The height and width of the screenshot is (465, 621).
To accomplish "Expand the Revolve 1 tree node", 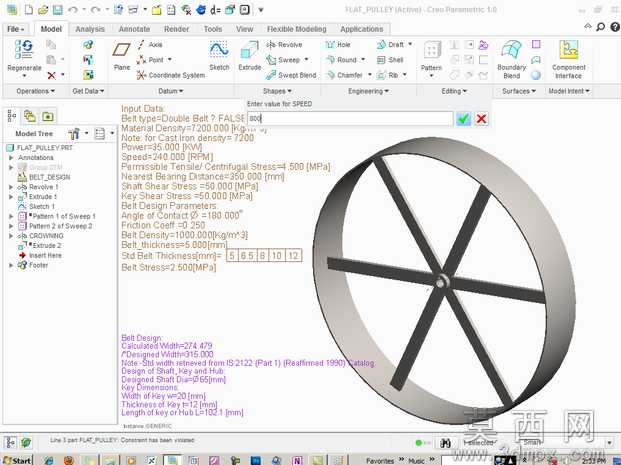I will pos(11,187).
